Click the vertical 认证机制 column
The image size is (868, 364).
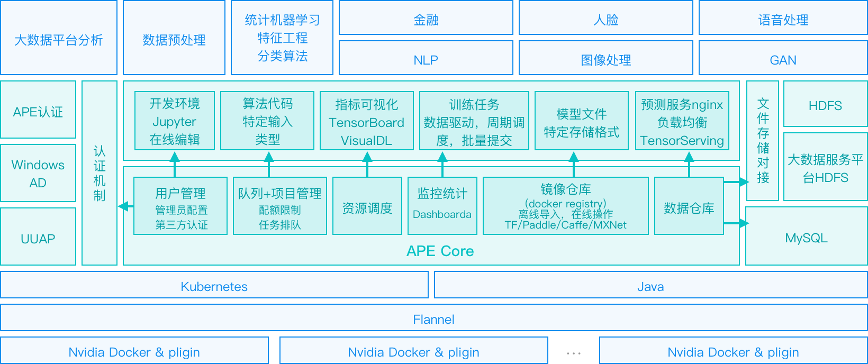pos(100,173)
